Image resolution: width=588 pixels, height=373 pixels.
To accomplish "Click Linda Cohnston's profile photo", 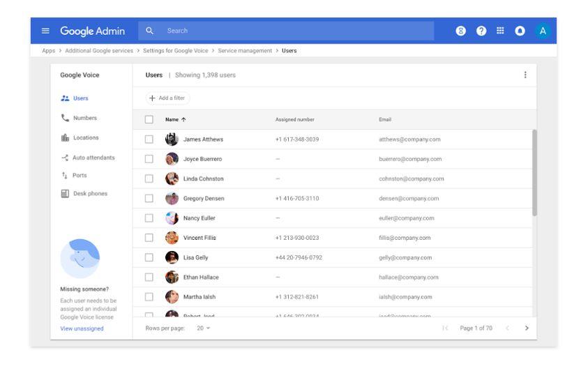I will coord(172,178).
